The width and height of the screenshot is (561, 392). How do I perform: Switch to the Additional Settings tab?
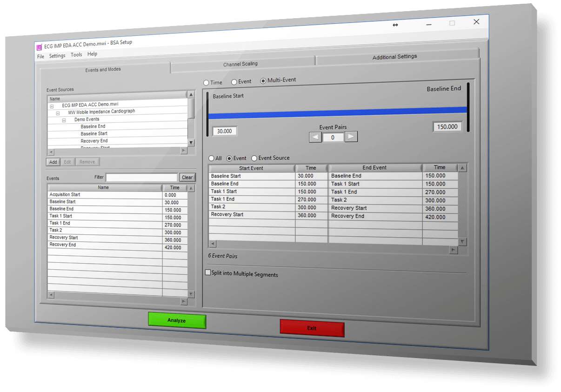tap(394, 57)
